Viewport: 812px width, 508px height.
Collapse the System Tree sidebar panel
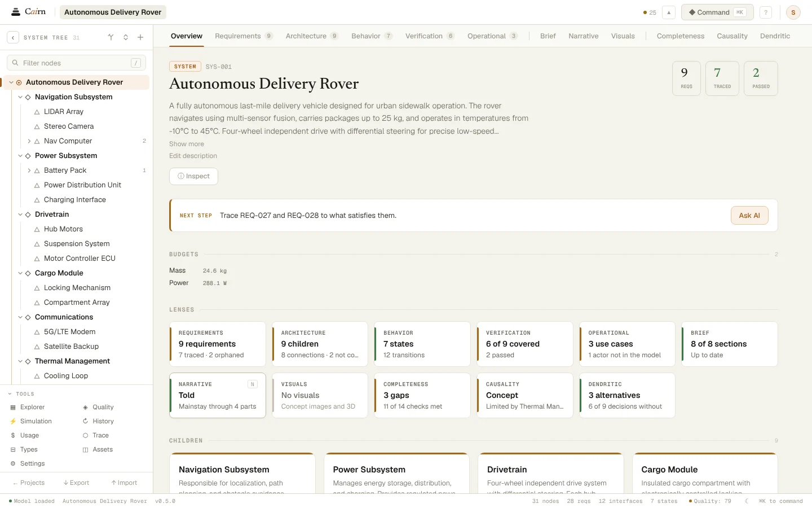(x=13, y=37)
